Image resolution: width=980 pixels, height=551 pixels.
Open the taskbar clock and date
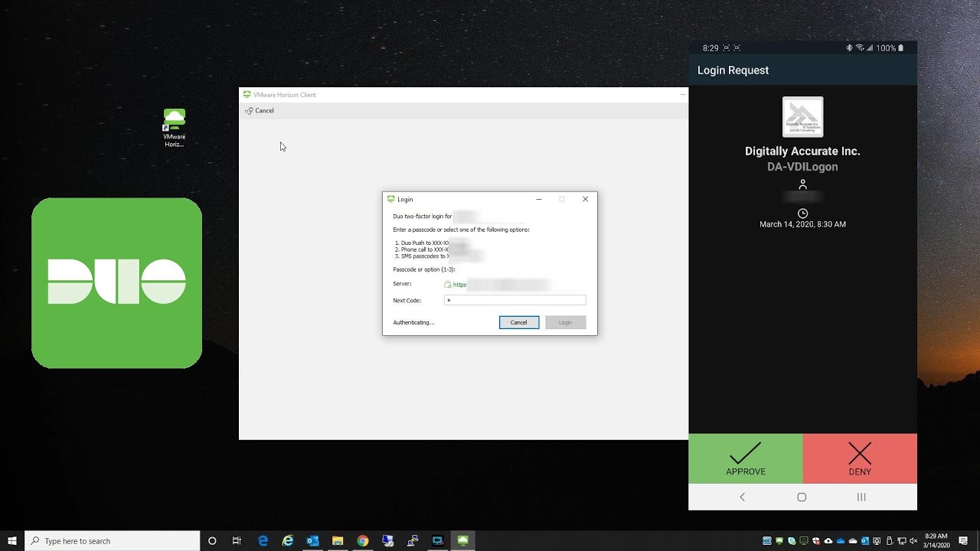pos(936,540)
